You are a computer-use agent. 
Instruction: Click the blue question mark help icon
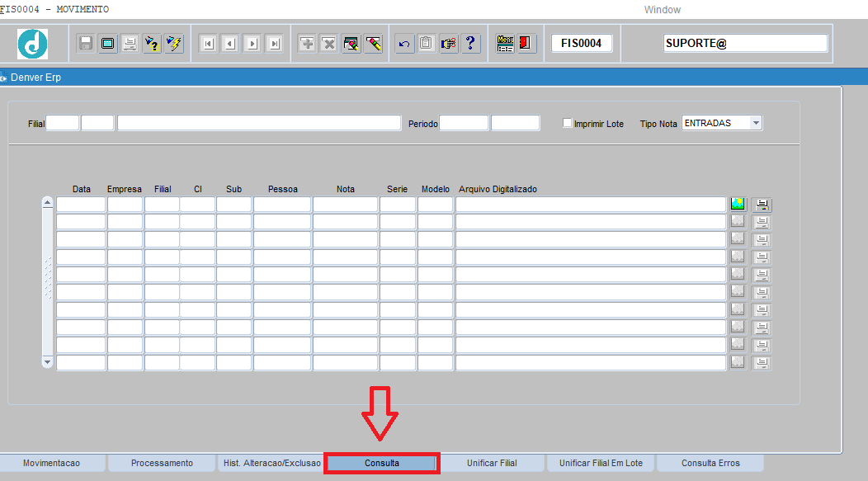(x=470, y=43)
